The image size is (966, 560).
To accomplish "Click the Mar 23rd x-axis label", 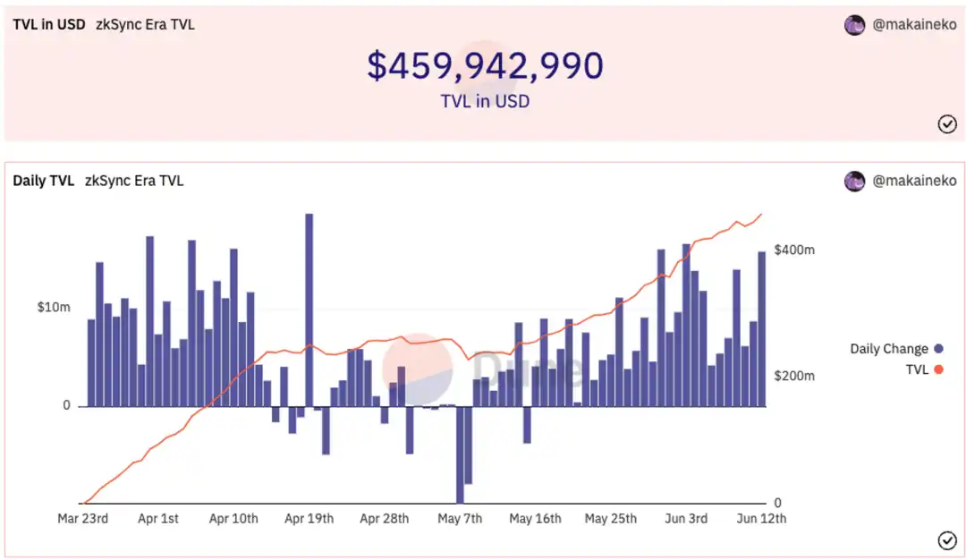I will [x=82, y=519].
